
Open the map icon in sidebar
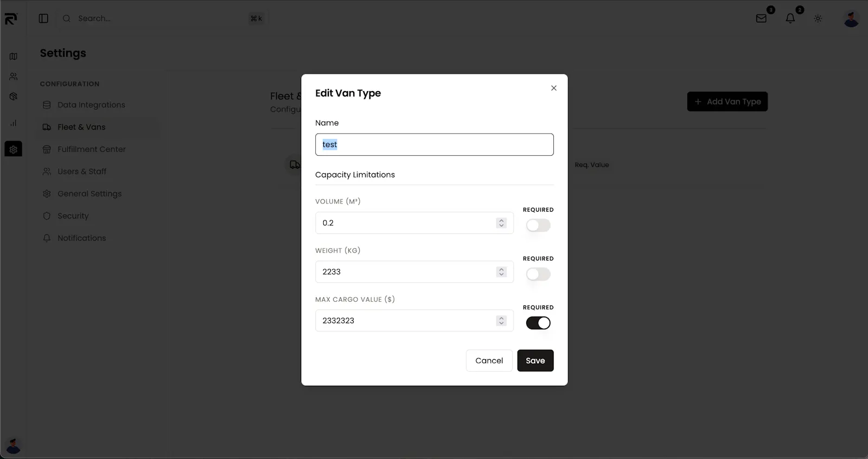click(14, 56)
